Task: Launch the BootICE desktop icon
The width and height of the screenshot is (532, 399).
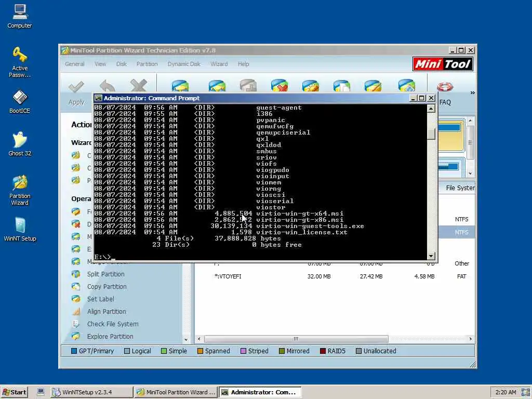Action: coord(20,101)
